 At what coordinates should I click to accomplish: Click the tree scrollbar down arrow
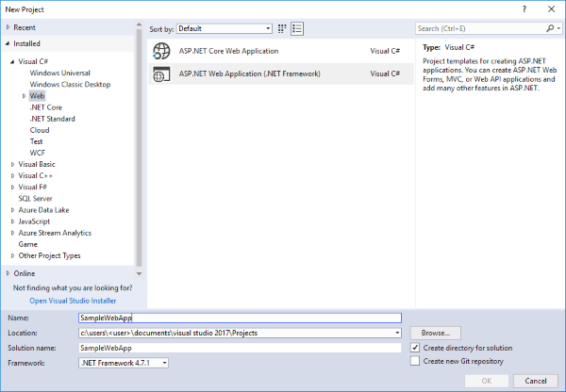(139, 274)
